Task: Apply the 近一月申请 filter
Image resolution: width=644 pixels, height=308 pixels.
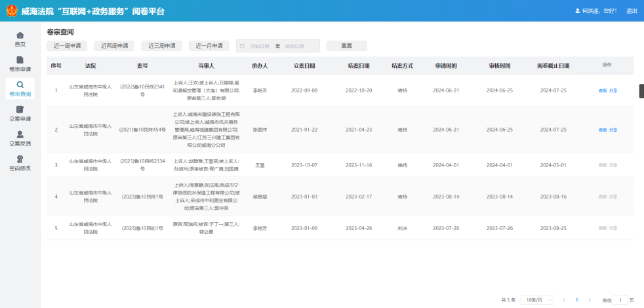Action: pos(209,46)
